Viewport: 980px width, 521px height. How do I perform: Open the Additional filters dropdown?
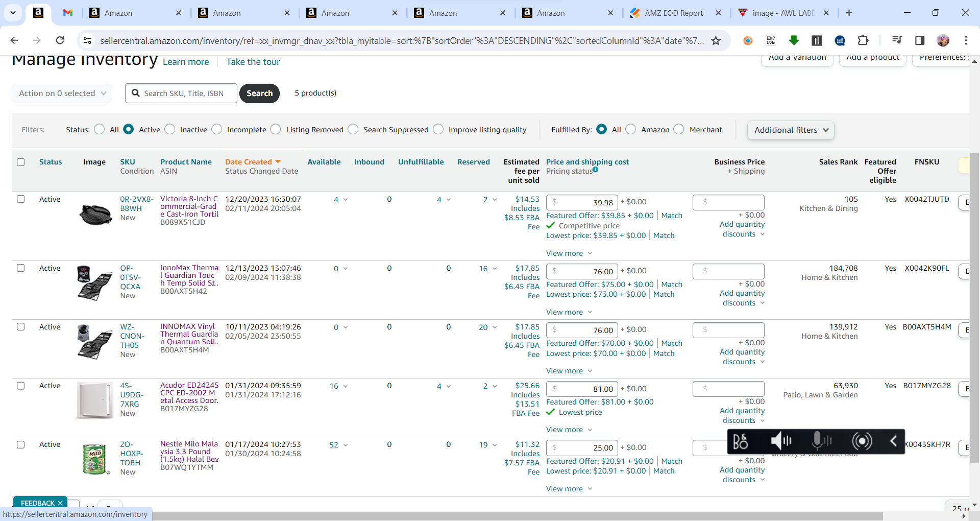click(x=791, y=130)
